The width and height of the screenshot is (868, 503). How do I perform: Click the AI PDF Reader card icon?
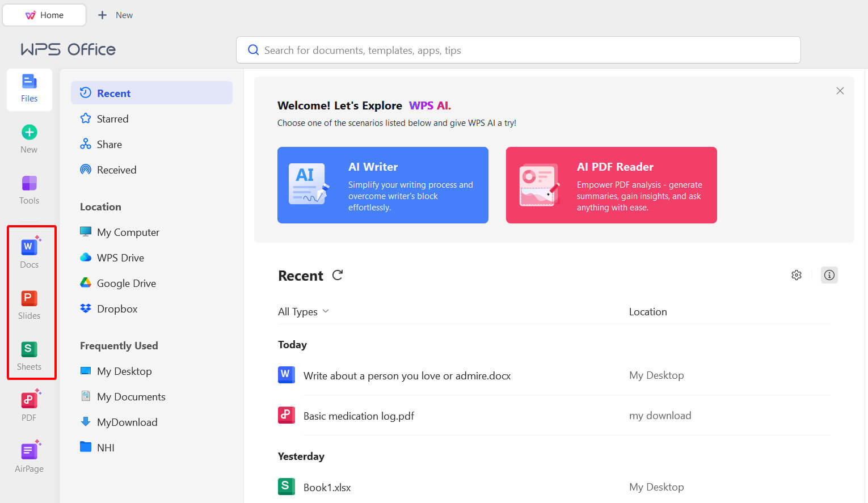coord(539,185)
